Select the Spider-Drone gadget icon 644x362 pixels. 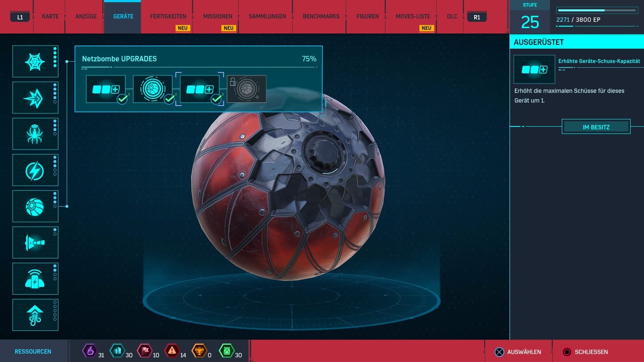[x=35, y=134]
